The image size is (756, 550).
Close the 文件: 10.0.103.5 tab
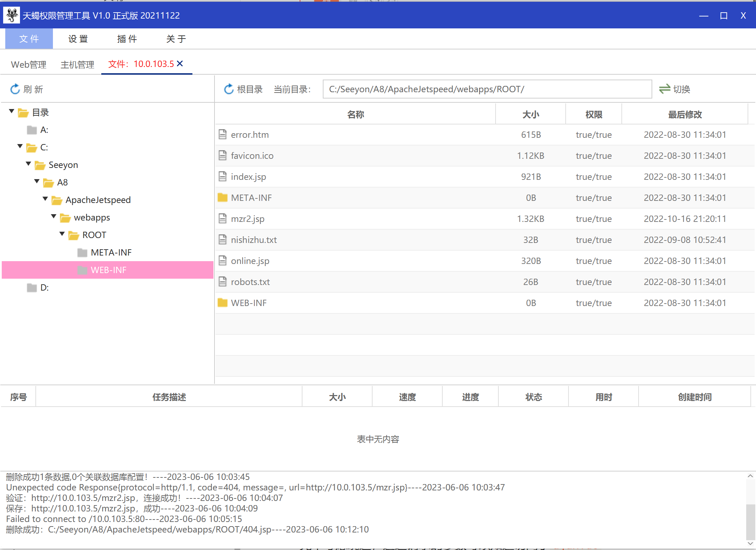[180, 63]
